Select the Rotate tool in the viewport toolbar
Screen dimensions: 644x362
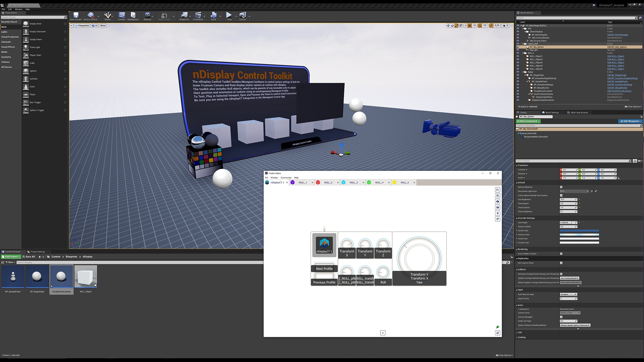point(452,25)
